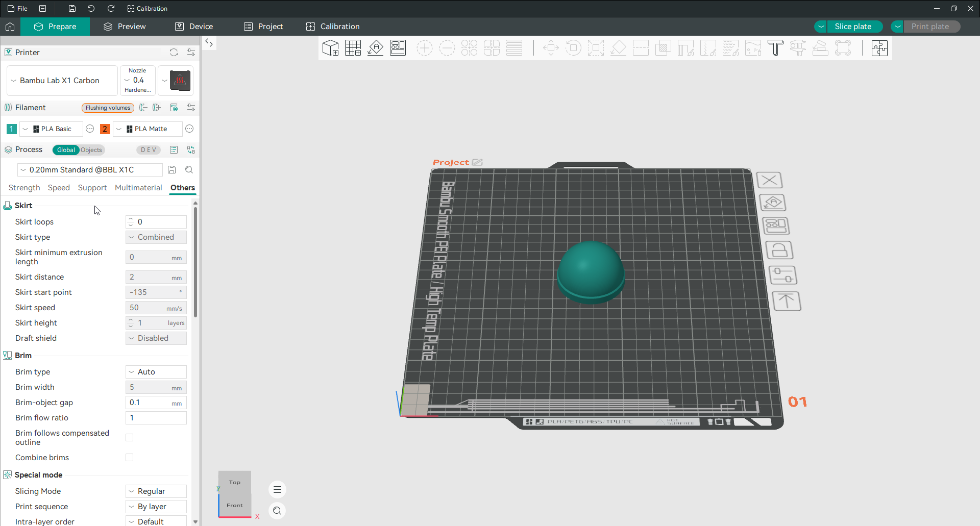Open plate settings sliders icon

click(x=783, y=275)
